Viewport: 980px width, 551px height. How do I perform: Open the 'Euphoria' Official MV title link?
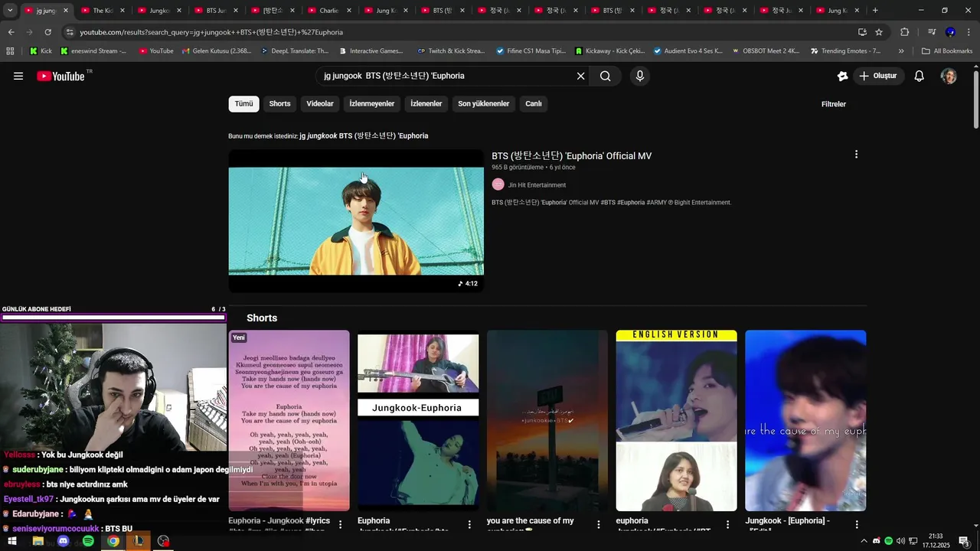[x=571, y=156]
